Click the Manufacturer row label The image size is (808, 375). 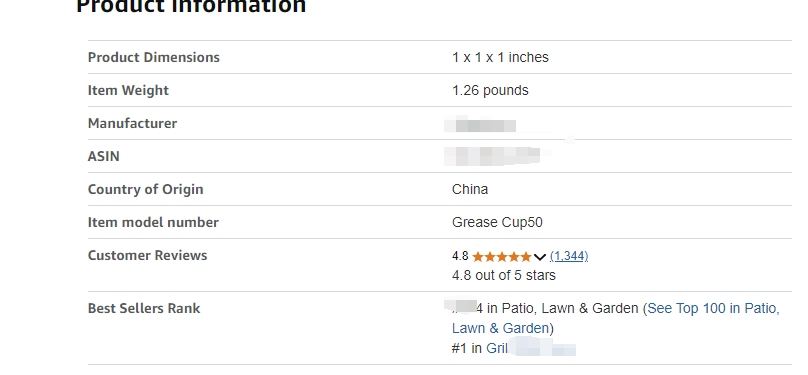coord(132,123)
